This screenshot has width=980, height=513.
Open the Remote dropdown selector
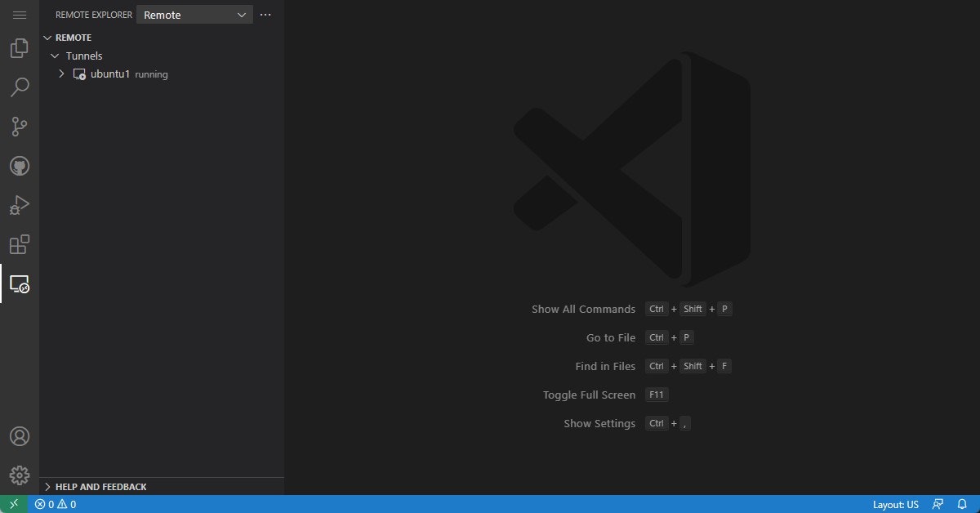194,15
